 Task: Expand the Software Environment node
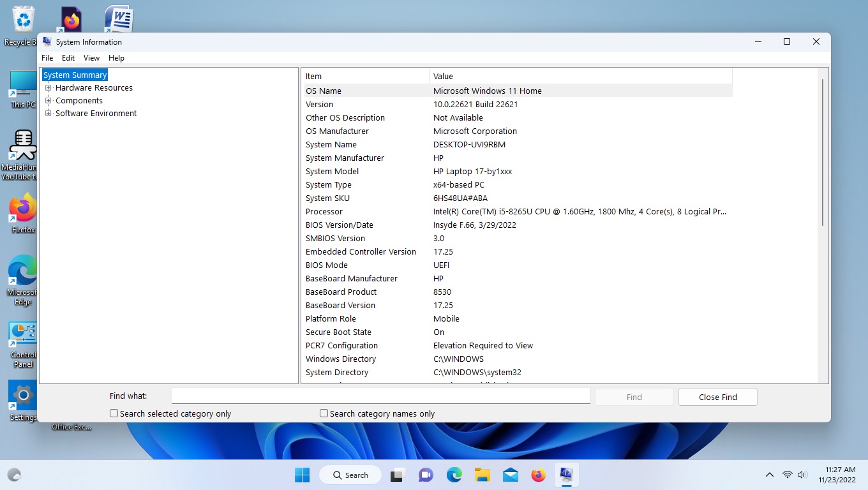point(49,113)
